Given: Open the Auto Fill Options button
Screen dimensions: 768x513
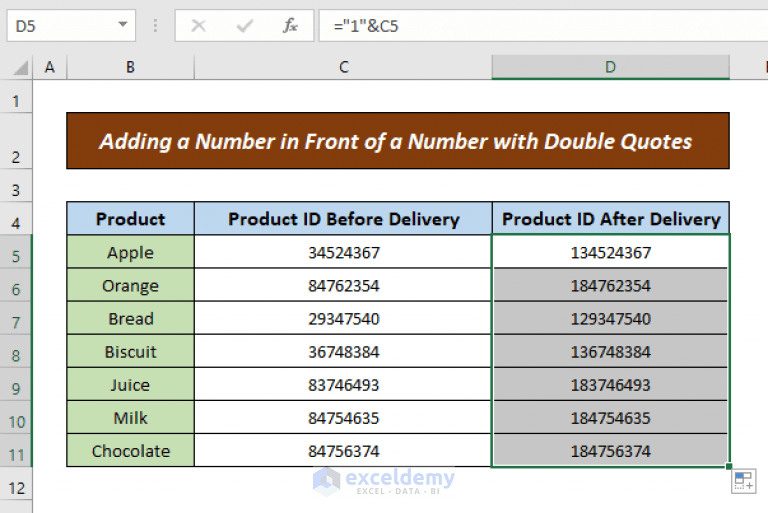Looking at the screenshot, I should [744, 481].
